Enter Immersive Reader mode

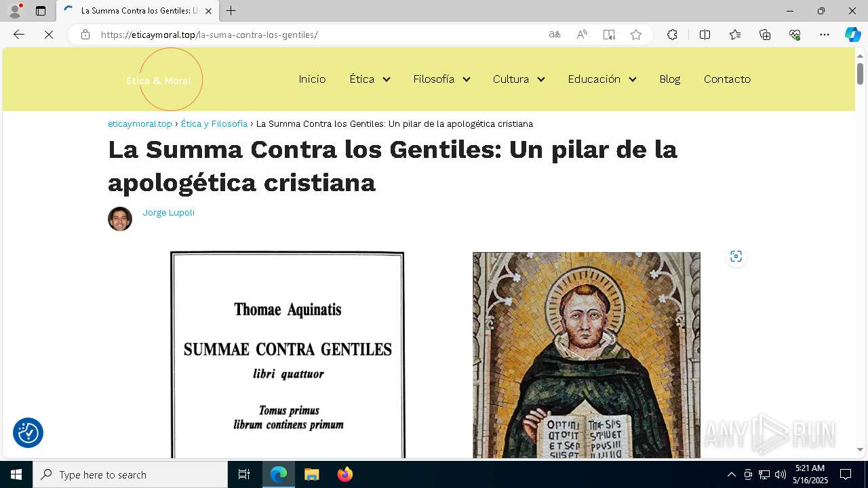point(609,35)
